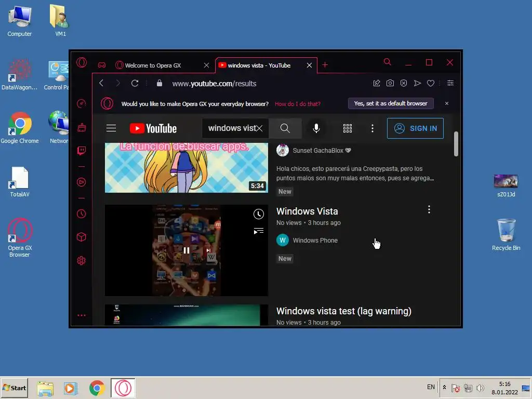Reload the YouTube page
The width and height of the screenshot is (532, 399).
click(x=135, y=83)
